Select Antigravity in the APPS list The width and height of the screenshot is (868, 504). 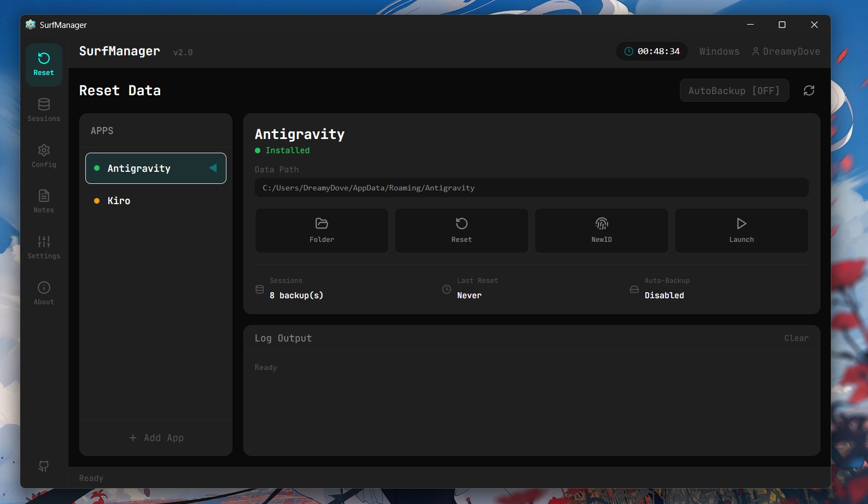[156, 168]
